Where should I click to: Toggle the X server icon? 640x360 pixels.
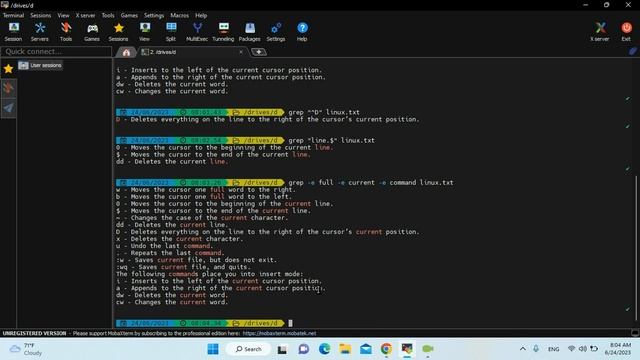(600, 32)
